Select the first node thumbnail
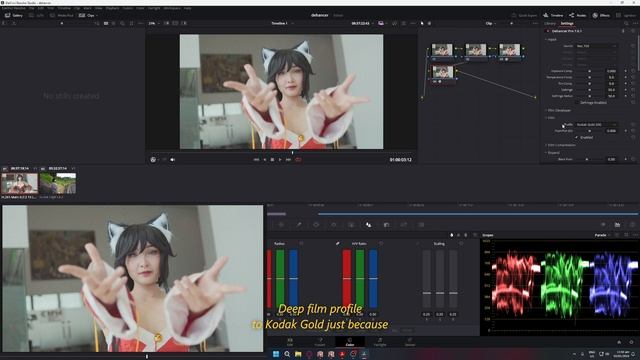The image size is (640, 360). coord(442,50)
